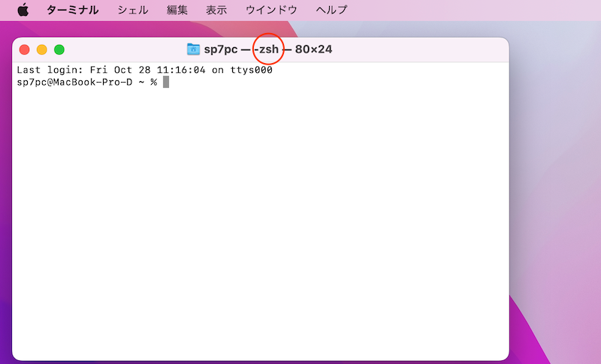Open the ヘルプ menu
The height and width of the screenshot is (364, 601).
point(331,10)
